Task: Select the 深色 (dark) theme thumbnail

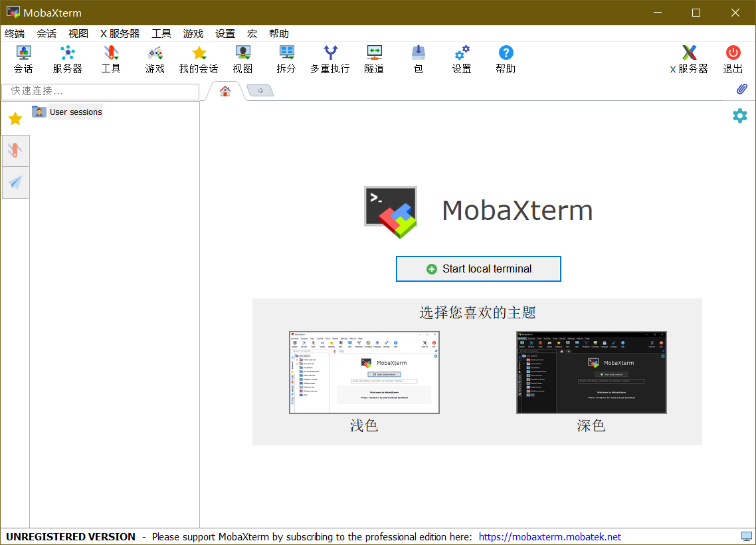Action: tap(591, 373)
